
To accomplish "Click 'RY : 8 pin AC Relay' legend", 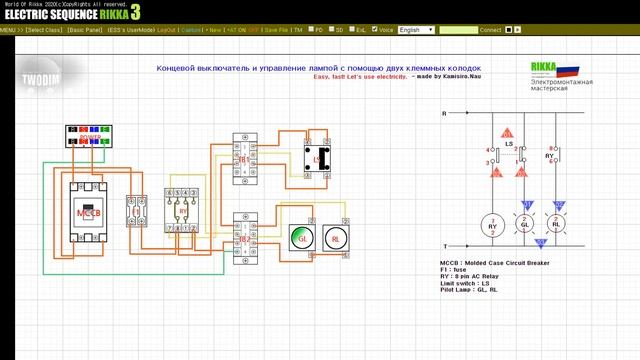I will (x=469, y=276).
